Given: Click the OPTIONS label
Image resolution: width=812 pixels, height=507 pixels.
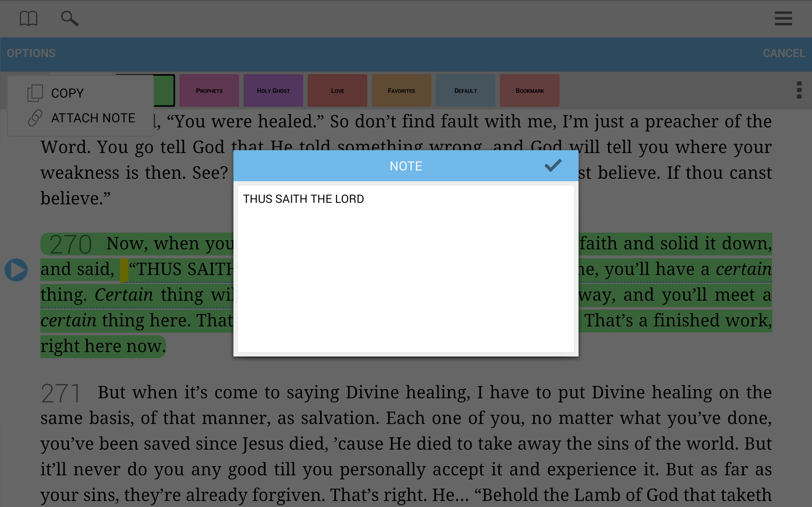Looking at the screenshot, I should pos(31,53).
